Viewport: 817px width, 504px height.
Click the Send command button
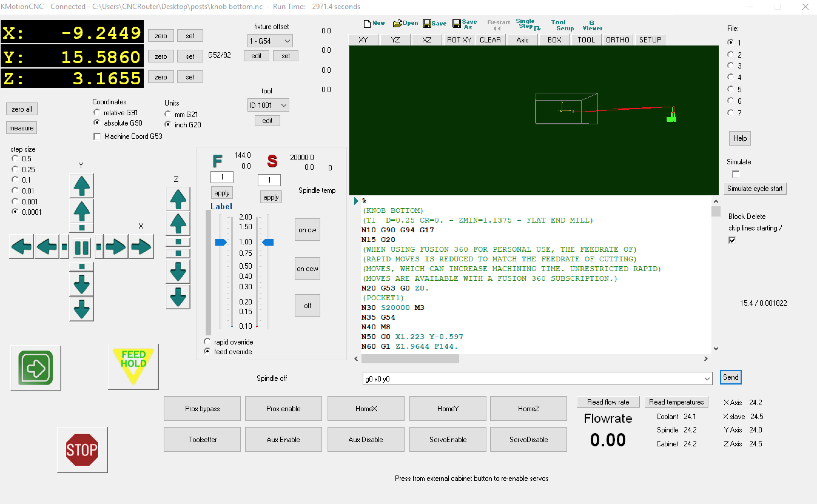[x=730, y=377]
